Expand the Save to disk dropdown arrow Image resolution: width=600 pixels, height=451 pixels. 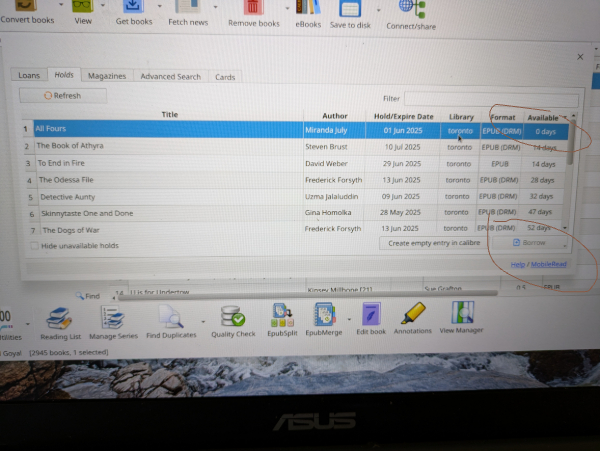[378, 10]
